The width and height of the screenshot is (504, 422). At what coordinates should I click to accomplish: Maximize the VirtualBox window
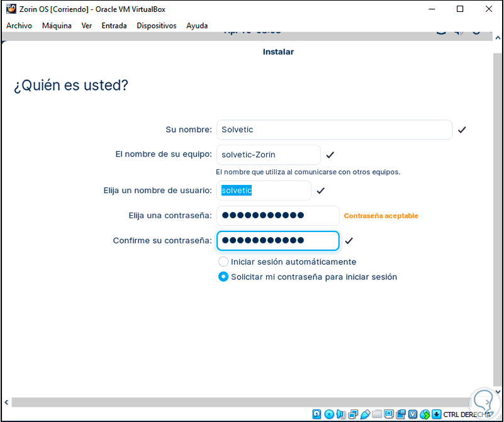tap(460, 9)
